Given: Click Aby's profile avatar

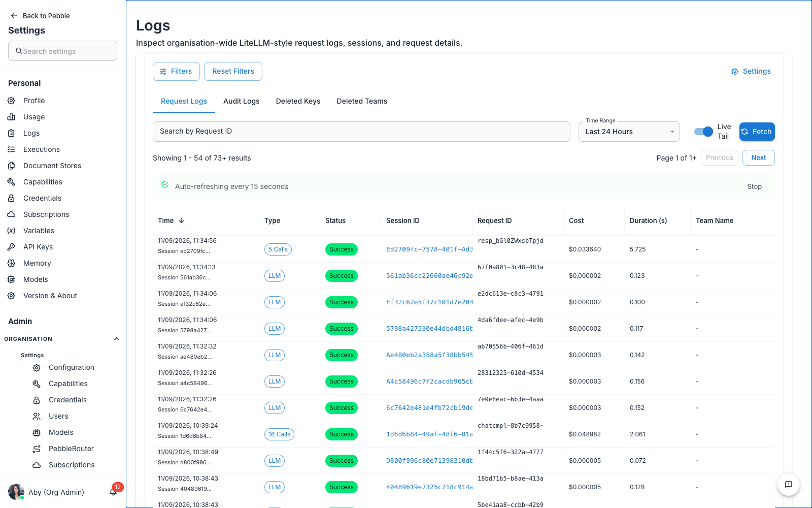Looking at the screenshot, I should [x=16, y=492].
